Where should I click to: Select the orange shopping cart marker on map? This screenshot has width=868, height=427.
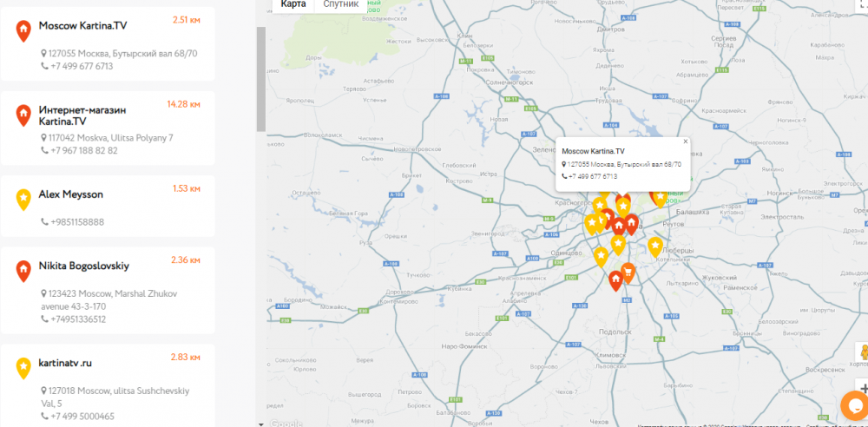pyautogui.click(x=628, y=273)
